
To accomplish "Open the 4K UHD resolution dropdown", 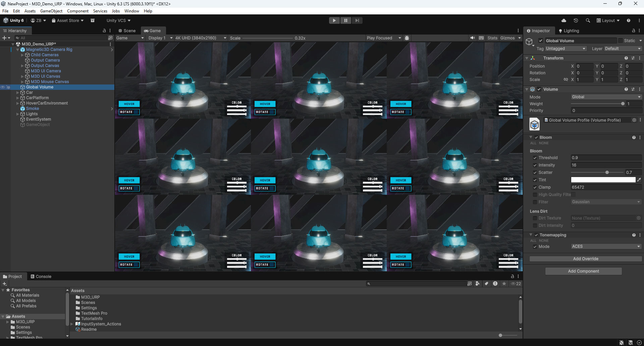I will coord(200,38).
